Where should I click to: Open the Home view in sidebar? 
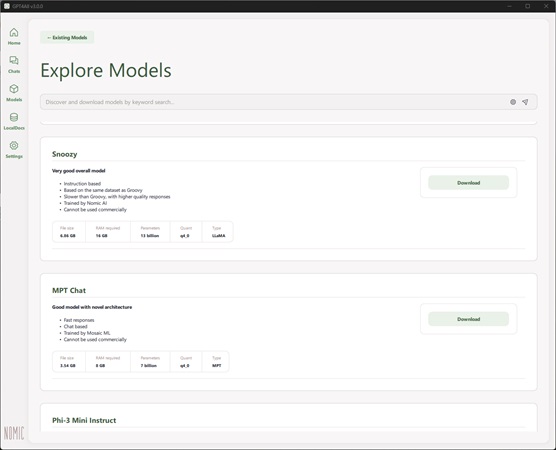coord(14,36)
